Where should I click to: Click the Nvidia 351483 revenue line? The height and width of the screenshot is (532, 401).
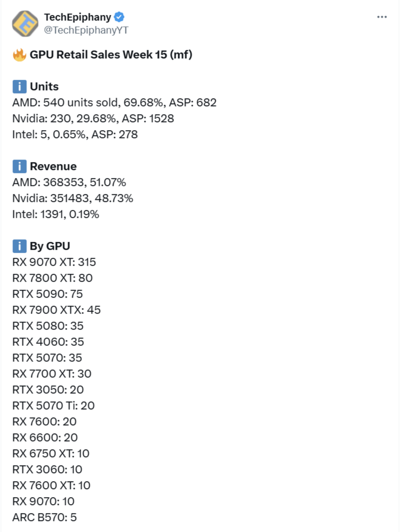point(73,198)
